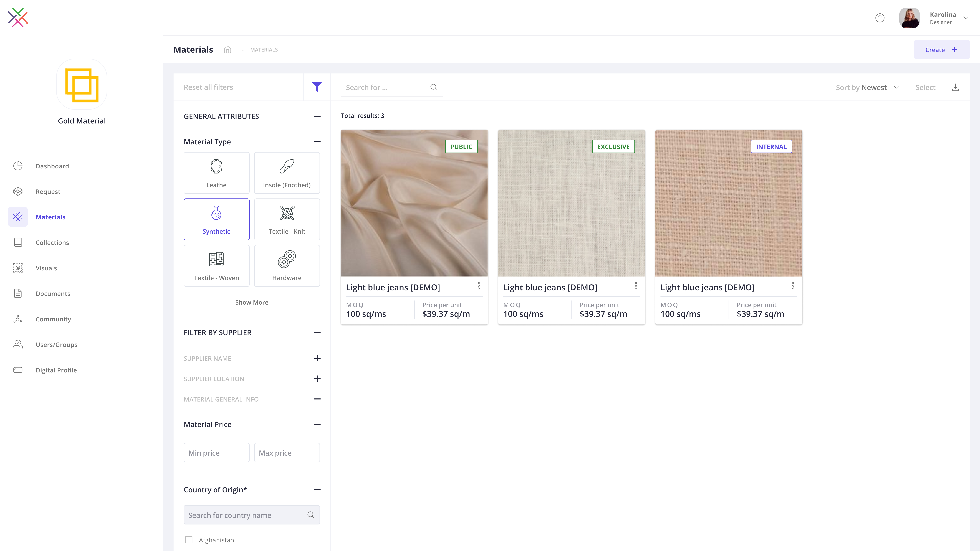Viewport: 980px width, 551px height.
Task: Toggle the purple filter funnel icon
Action: 316,87
